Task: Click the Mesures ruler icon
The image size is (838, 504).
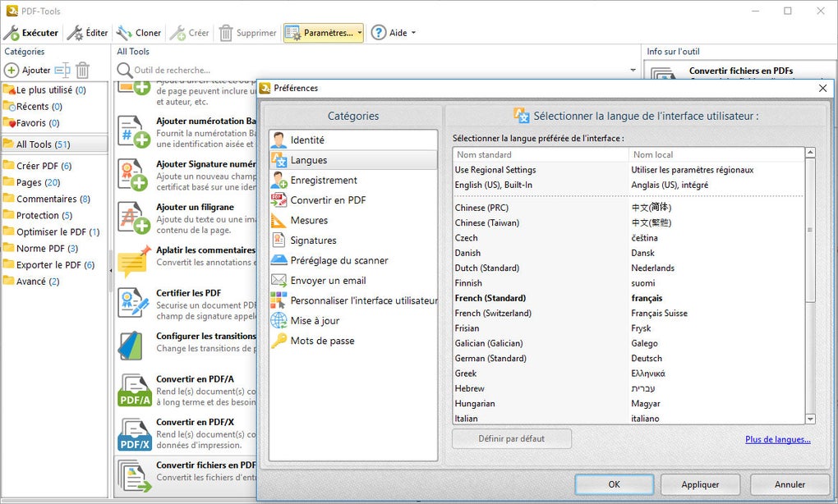Action: point(279,220)
